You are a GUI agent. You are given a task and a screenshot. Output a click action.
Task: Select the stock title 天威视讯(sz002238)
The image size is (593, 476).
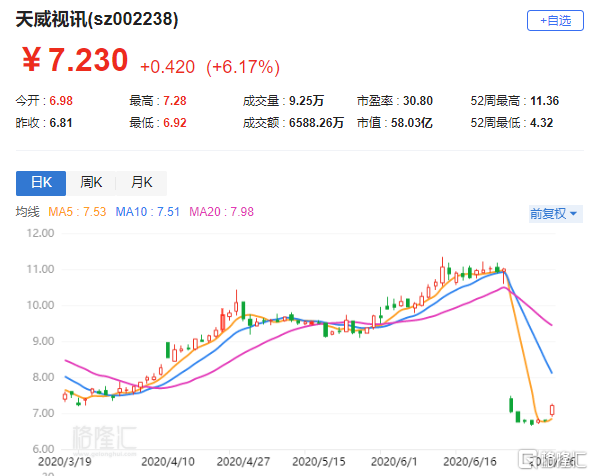(97, 19)
